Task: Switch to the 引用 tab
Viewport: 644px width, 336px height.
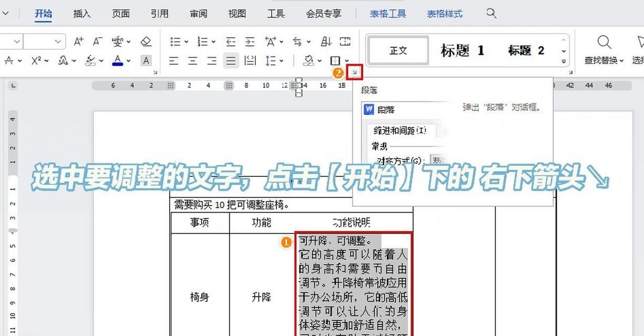Action: [x=160, y=14]
